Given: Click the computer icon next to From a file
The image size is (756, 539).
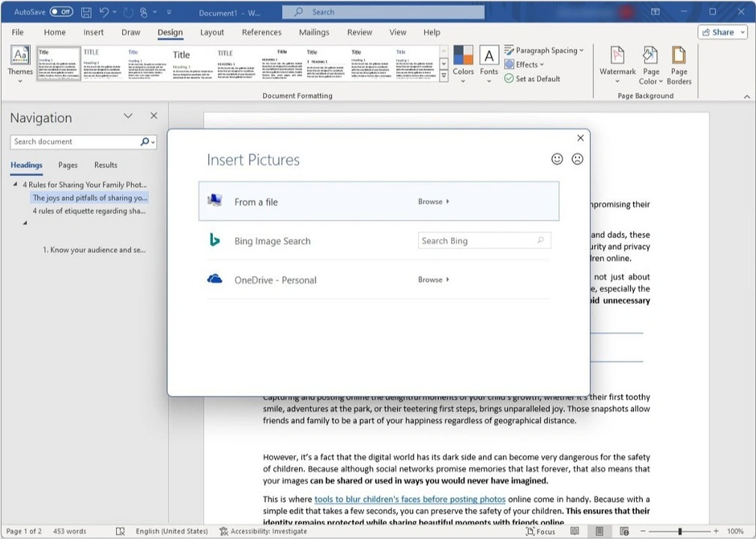Looking at the screenshot, I should 215,200.
